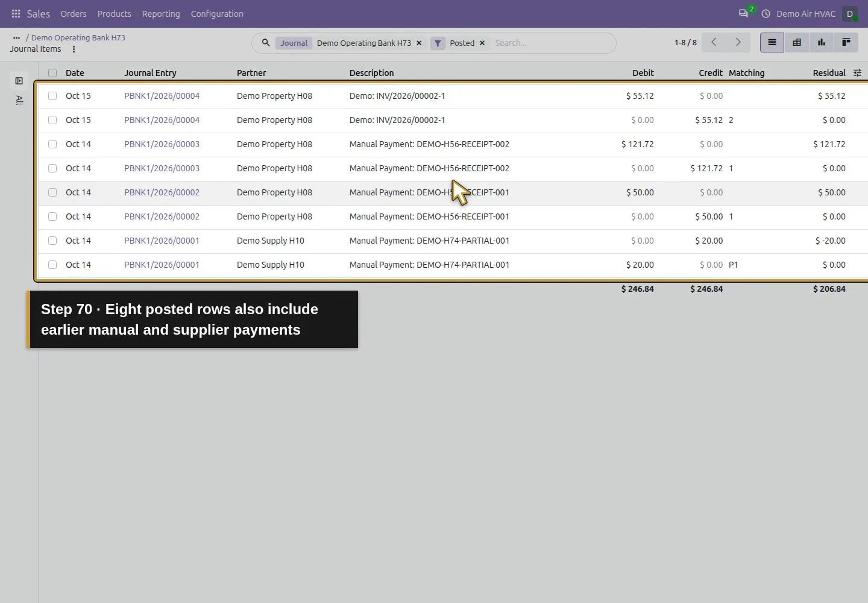This screenshot has width=868, height=603.
Task: Click the sidebar sort icon below panel toggle
Action: pyautogui.click(x=19, y=100)
